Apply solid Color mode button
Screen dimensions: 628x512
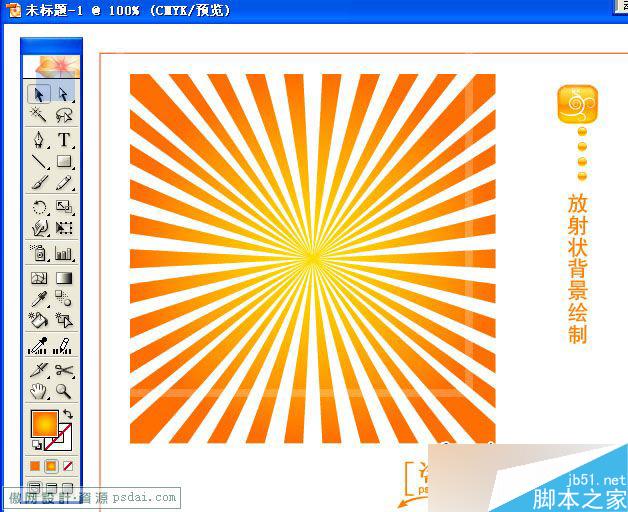pyautogui.click(x=35, y=466)
